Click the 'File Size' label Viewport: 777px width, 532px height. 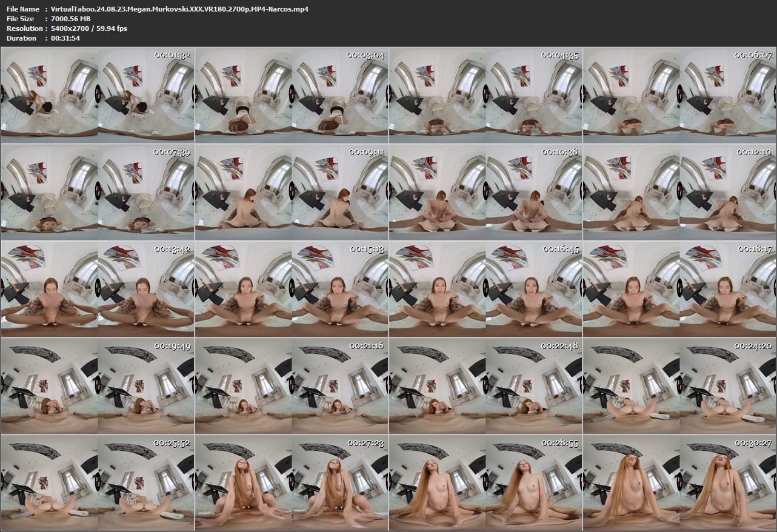pyautogui.click(x=21, y=19)
